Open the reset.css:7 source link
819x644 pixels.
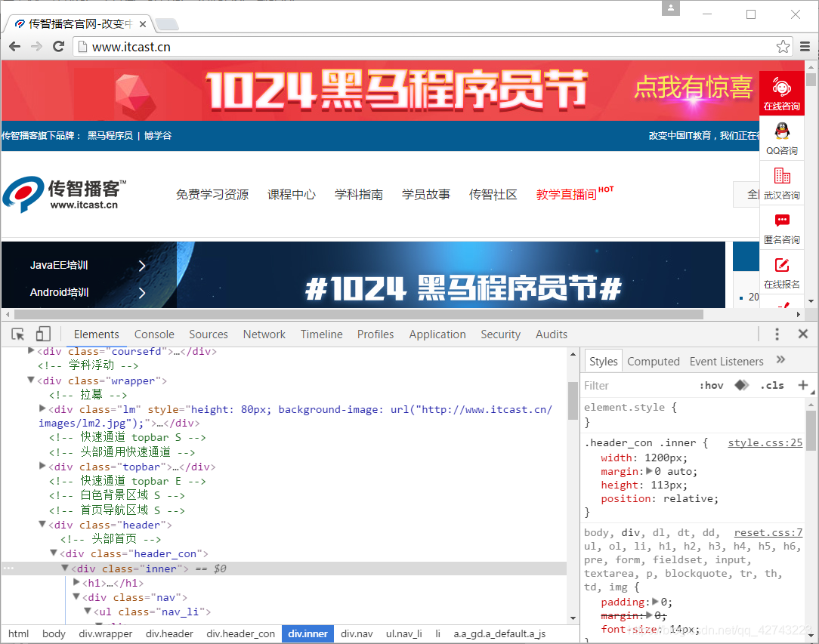[768, 532]
